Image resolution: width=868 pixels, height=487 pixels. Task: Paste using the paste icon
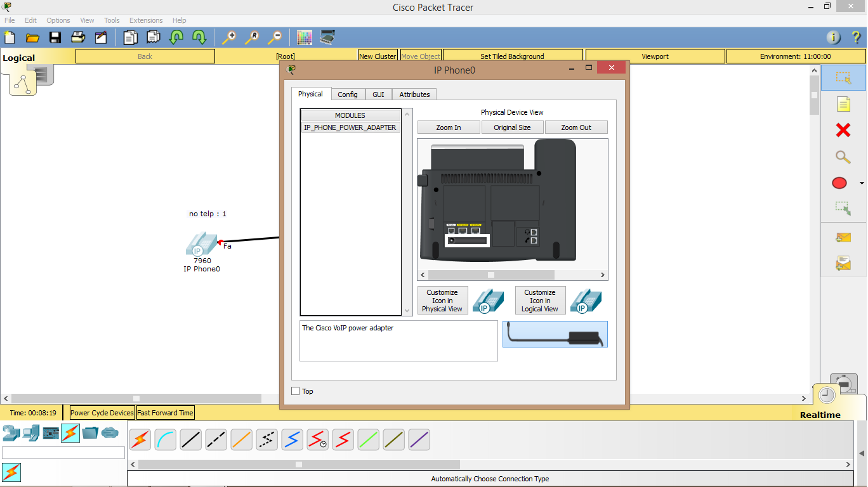(154, 37)
